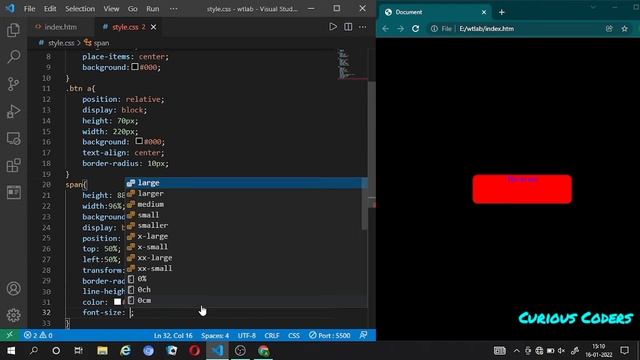Split the editor to the right

(x=348, y=27)
